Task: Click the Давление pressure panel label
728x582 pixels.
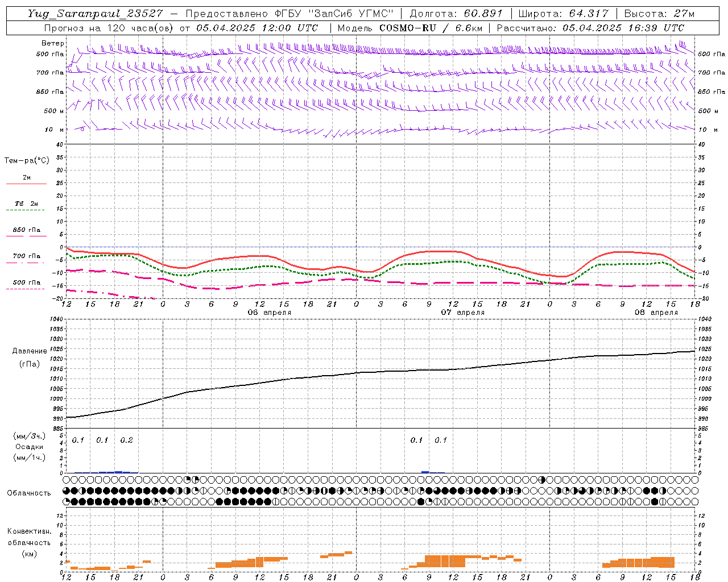Action: tap(30, 351)
